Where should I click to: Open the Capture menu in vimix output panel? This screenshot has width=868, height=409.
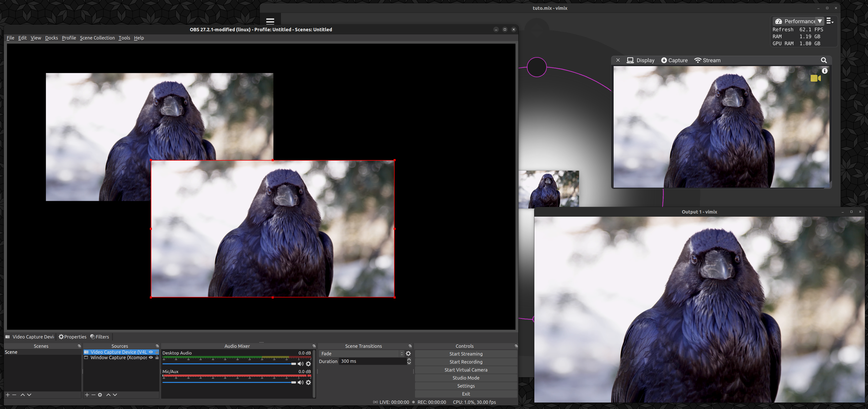click(674, 60)
